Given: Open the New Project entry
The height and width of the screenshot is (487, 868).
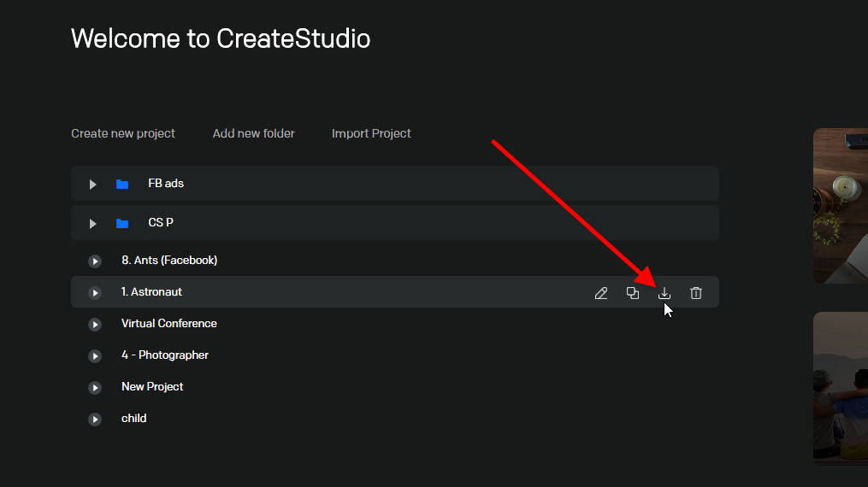Looking at the screenshot, I should [152, 386].
